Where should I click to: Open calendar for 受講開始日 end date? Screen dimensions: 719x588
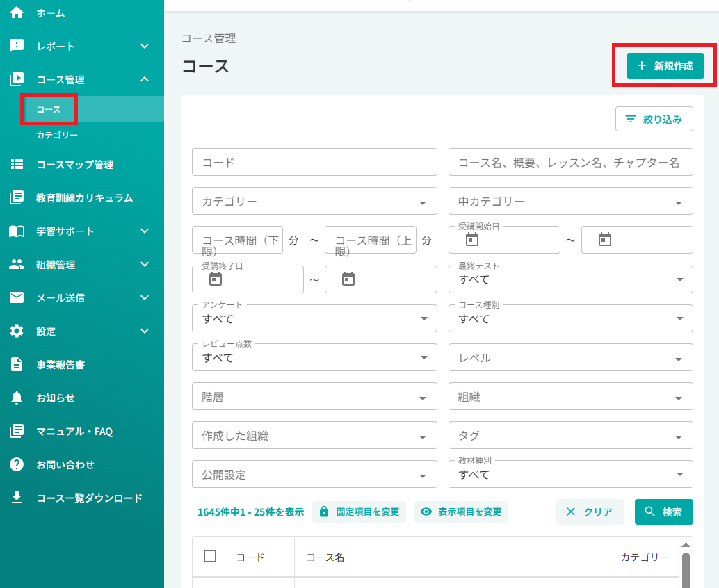click(605, 239)
